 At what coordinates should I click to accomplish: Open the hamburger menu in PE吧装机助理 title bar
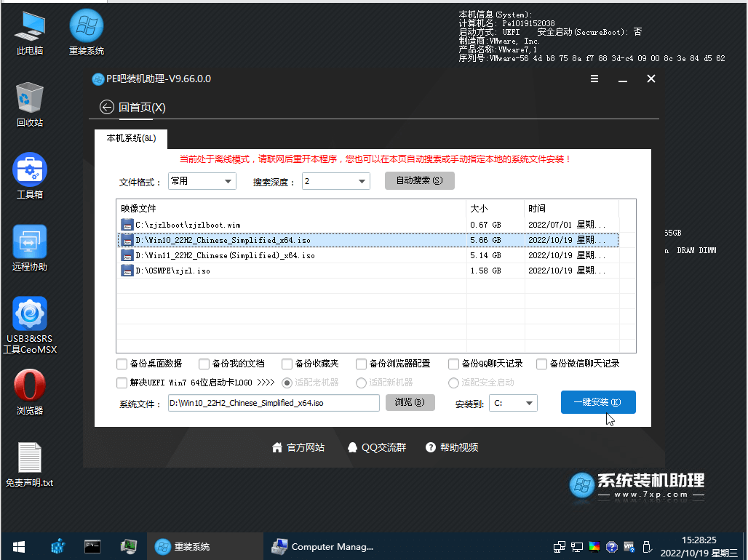594,79
